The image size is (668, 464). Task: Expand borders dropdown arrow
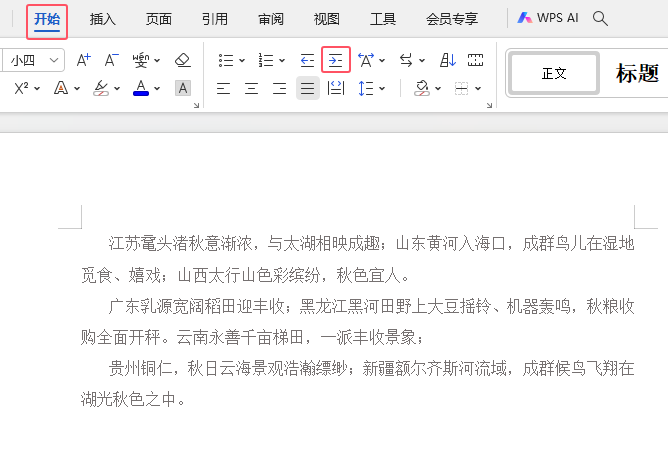(478, 89)
